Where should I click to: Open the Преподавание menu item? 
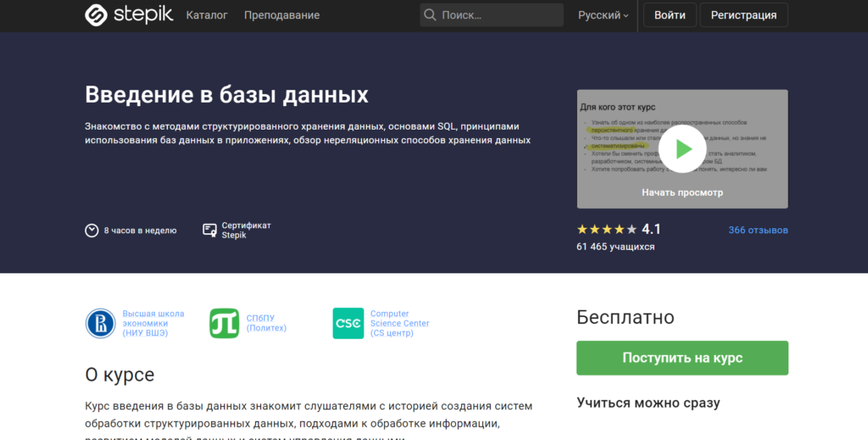pos(281,15)
